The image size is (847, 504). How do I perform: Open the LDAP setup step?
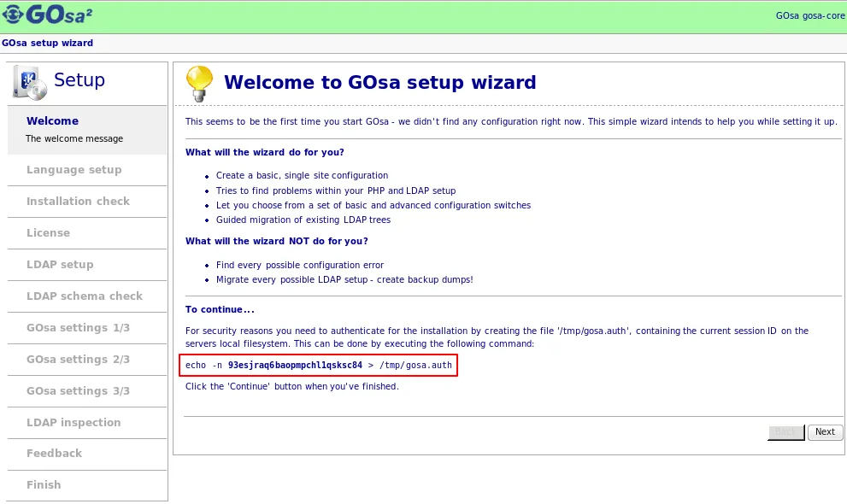[x=60, y=265]
